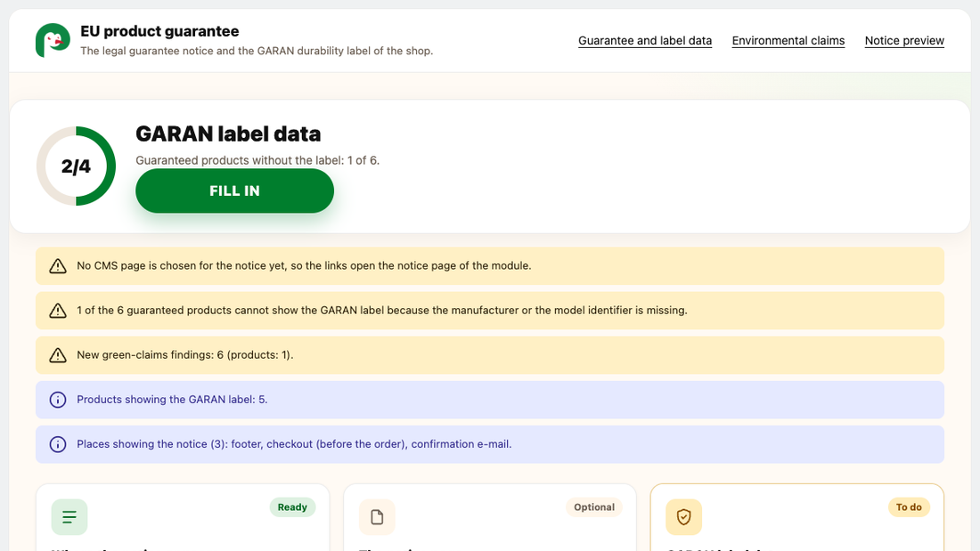This screenshot has height=551, width=980.
Task: Click the green parrot module logo
Action: [53, 41]
